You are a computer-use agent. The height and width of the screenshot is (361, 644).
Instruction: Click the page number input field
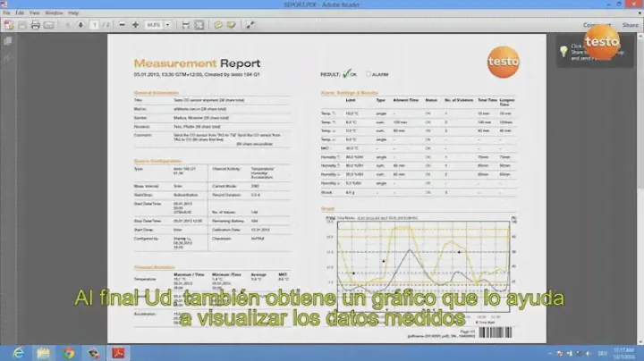click(95, 25)
